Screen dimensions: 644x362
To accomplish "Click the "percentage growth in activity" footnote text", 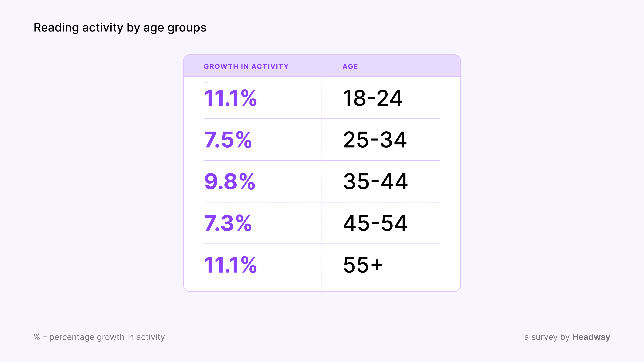I will coord(107,337).
